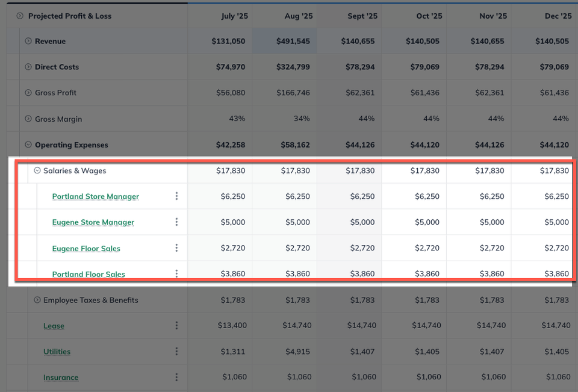This screenshot has width=578, height=392.
Task: Open kebab menu for Portland Floor Sales
Action: point(176,273)
